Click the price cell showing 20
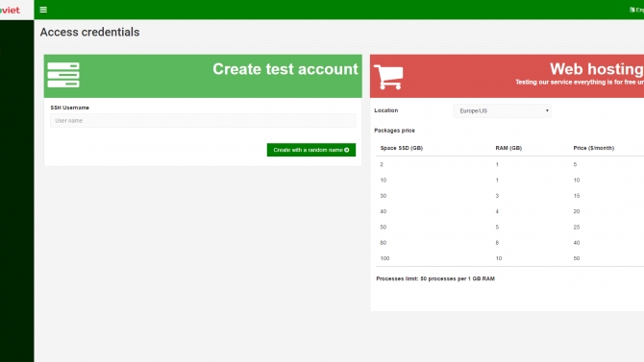Viewport: 644px width, 362px height. pyautogui.click(x=577, y=211)
